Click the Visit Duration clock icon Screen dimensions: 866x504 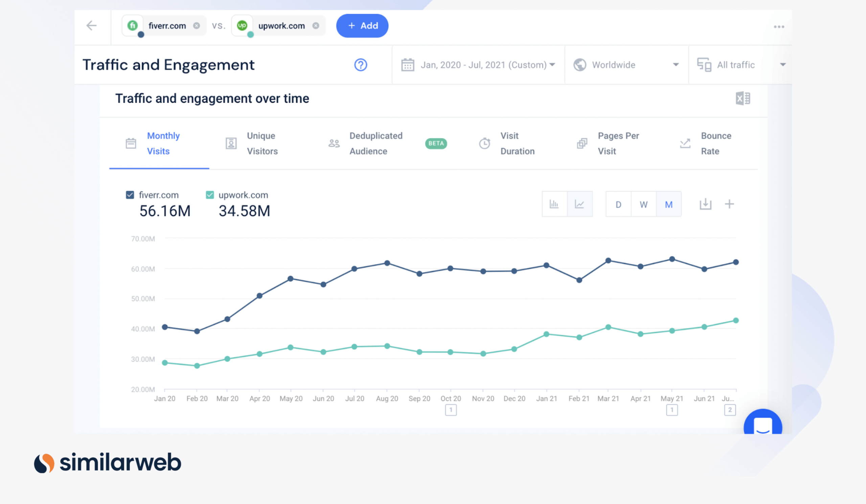(484, 144)
